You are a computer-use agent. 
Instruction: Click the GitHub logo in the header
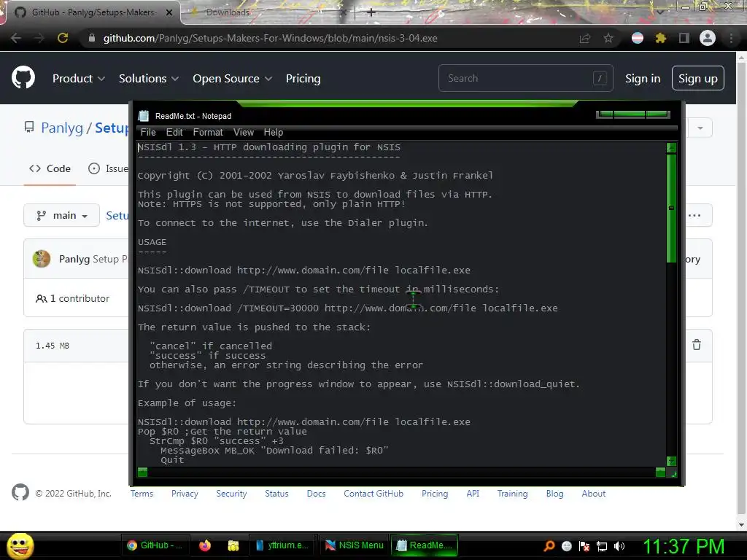(23, 77)
